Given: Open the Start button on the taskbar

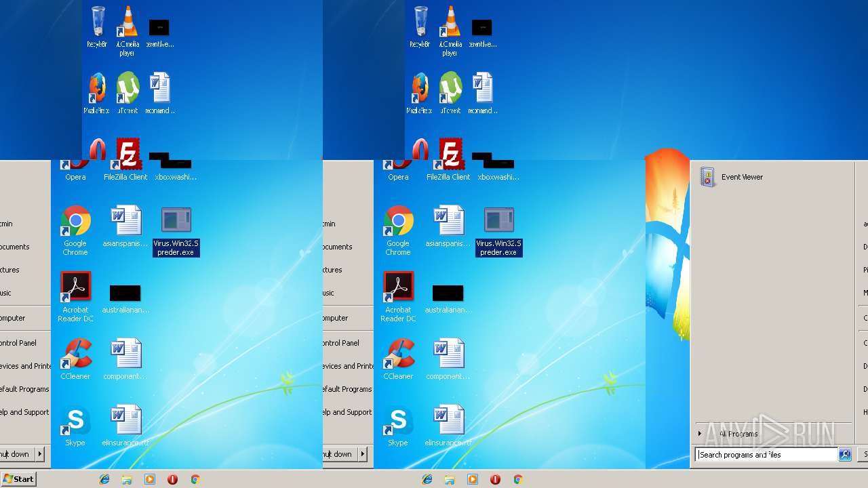Looking at the screenshot, I should click(x=18, y=479).
